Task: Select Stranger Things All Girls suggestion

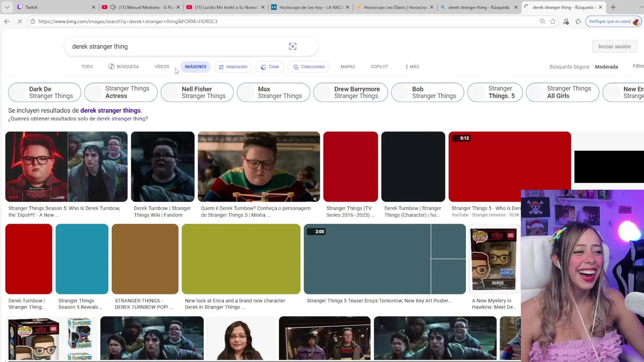Action: (562, 92)
